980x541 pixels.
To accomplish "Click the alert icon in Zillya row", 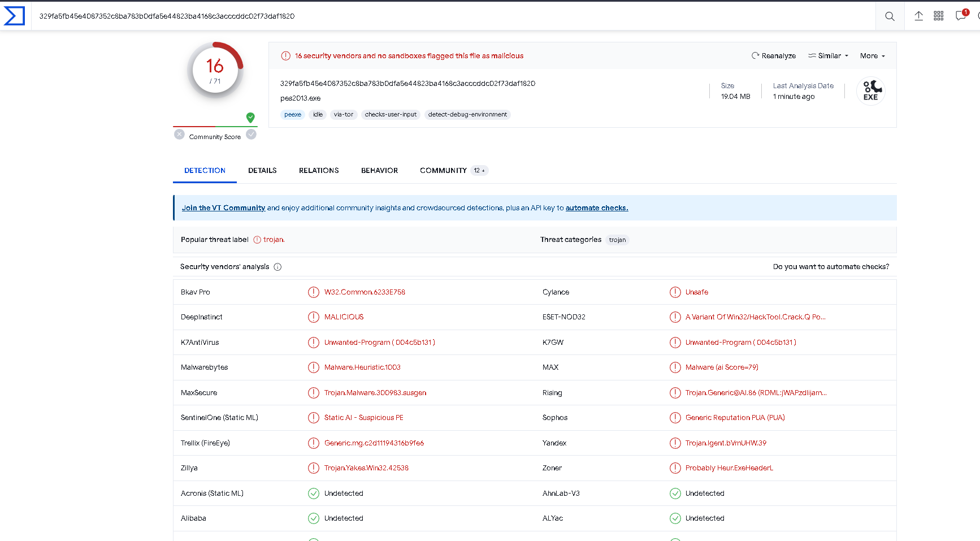I will click(x=314, y=468).
